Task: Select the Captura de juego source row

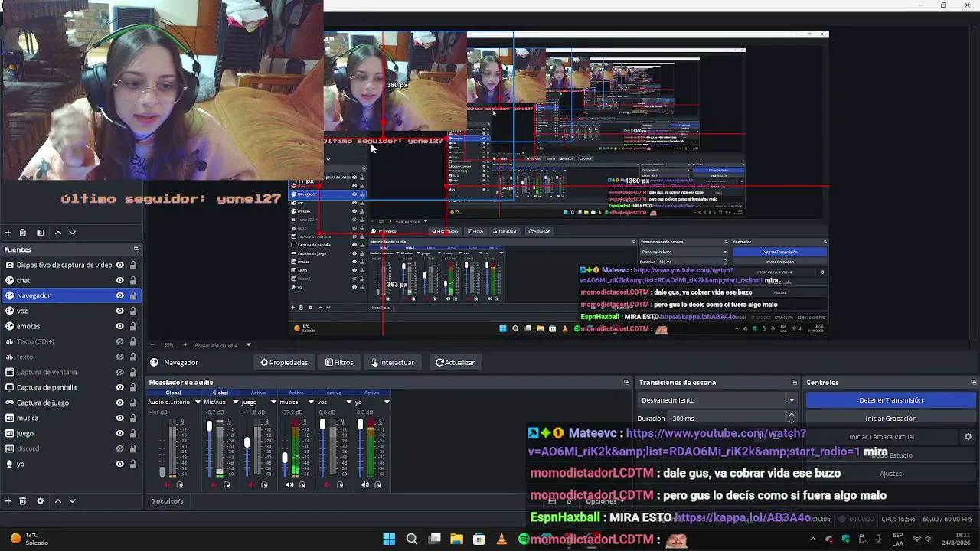Action: [71, 403]
